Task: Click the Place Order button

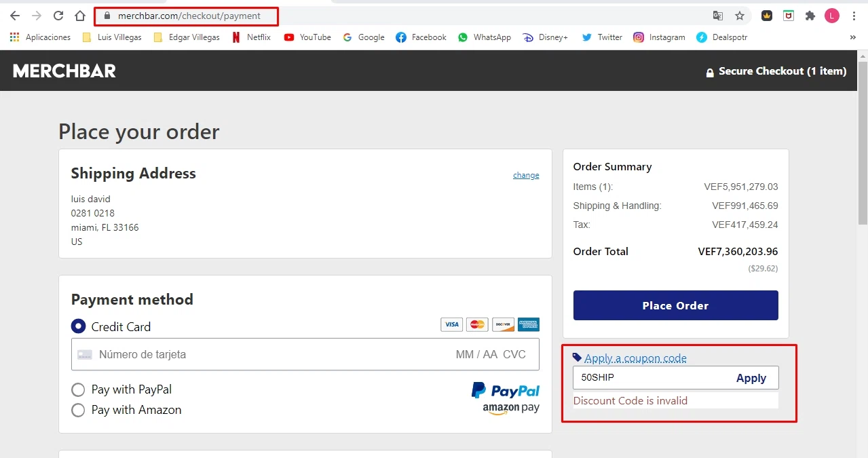Action: tap(676, 305)
